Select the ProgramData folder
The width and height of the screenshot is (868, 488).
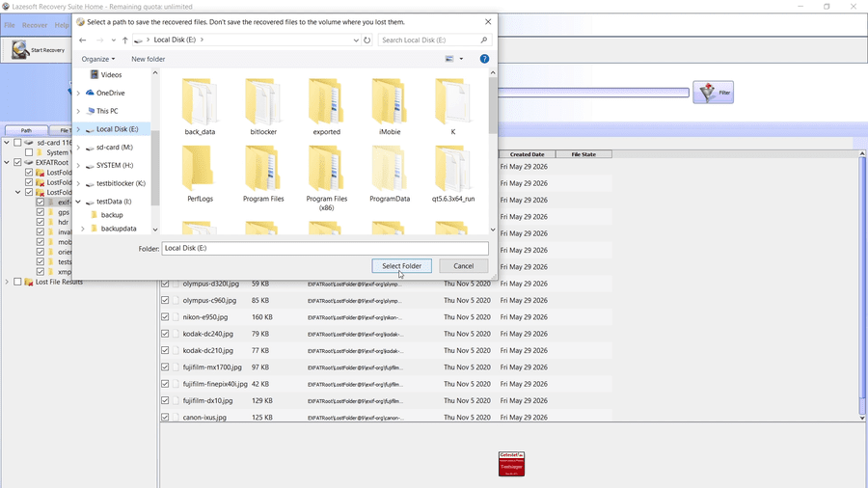point(390,174)
